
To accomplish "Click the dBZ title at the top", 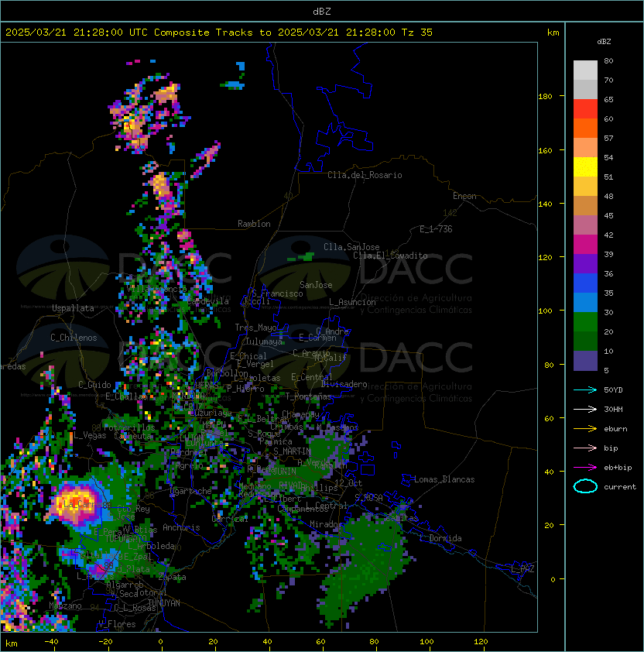I will [x=322, y=12].
